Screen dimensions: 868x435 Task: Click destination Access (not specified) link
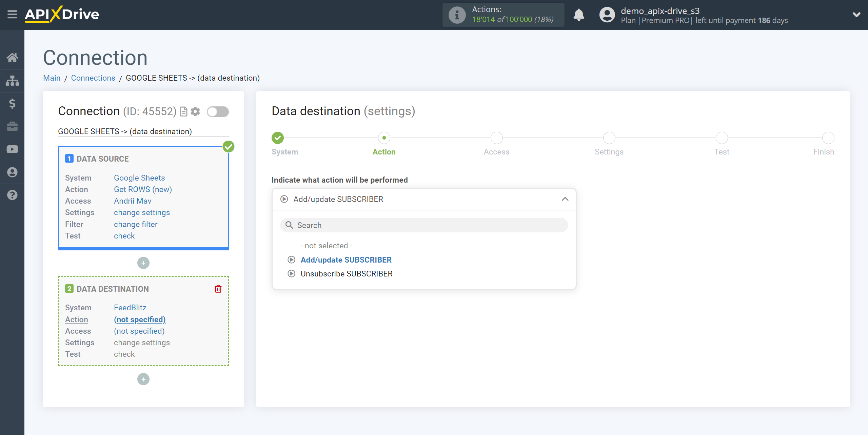tap(139, 331)
